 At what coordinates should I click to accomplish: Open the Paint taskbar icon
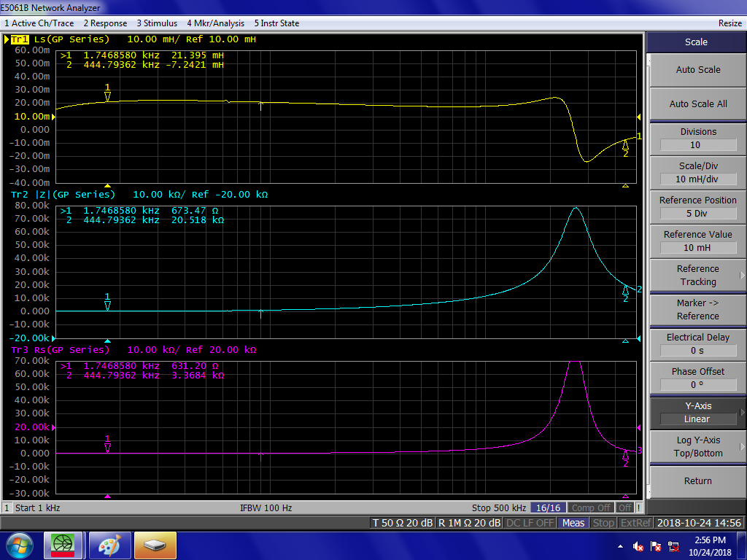tap(109, 545)
